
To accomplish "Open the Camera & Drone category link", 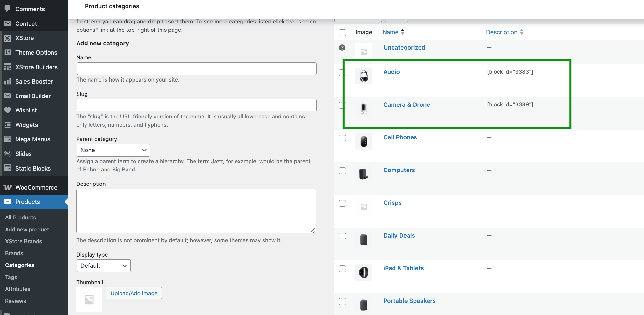I will pyautogui.click(x=407, y=104).
